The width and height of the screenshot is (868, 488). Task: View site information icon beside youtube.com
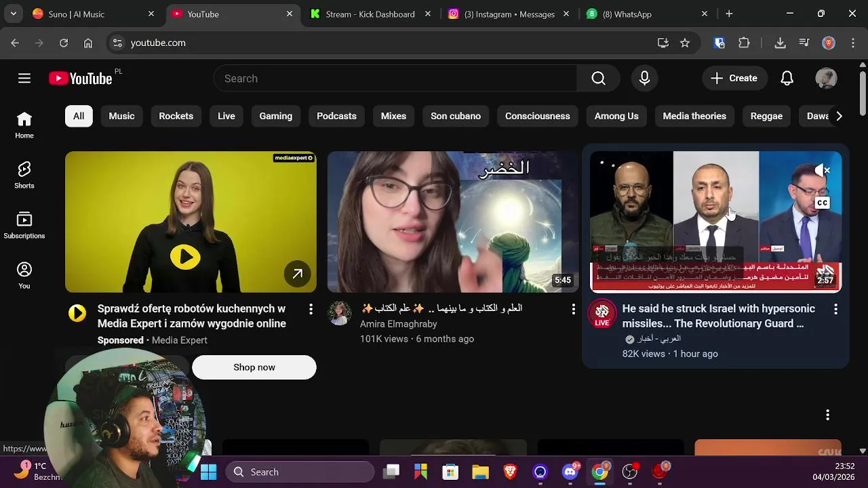[117, 43]
